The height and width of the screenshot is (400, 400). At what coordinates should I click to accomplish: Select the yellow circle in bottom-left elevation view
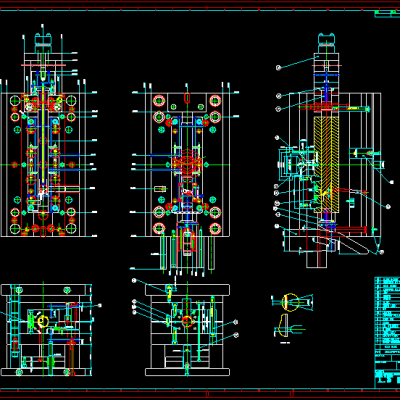click(43, 321)
